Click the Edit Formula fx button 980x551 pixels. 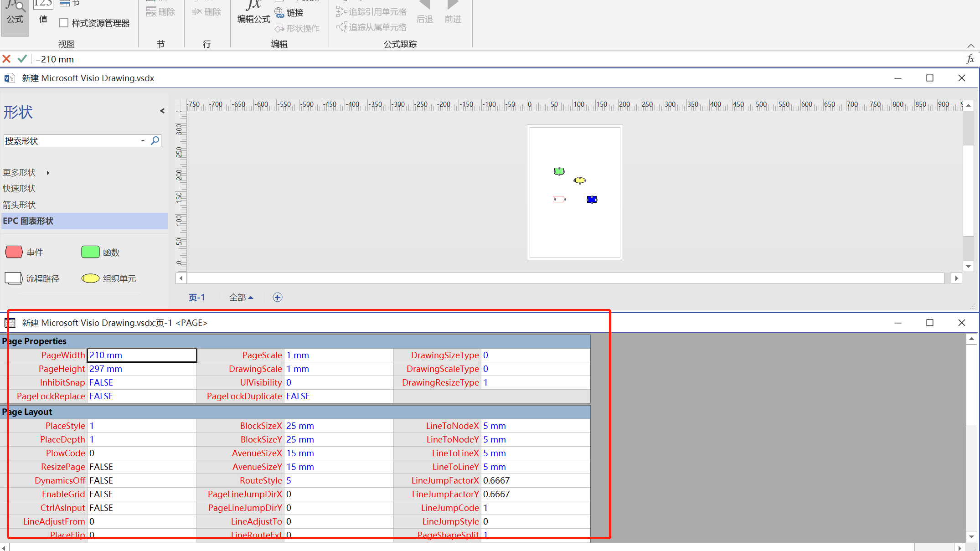click(253, 11)
